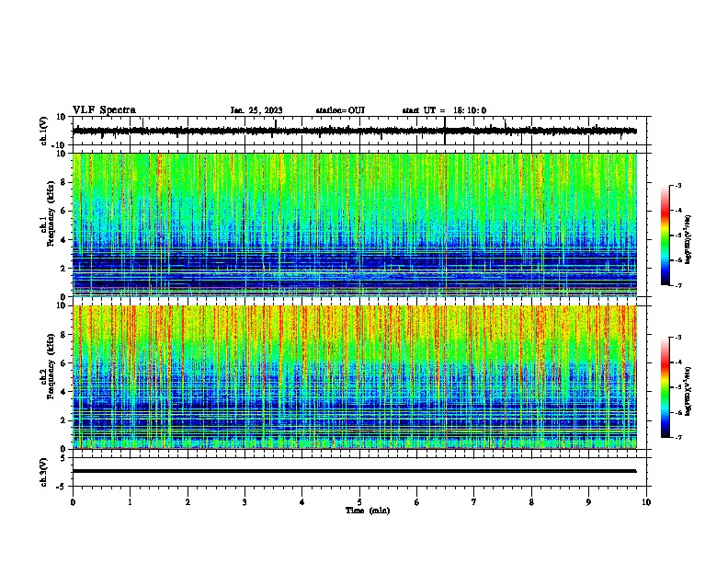Click the "ch.1(V)" waveform axis label
Viewport: 728px width, 563px height.
pos(44,131)
